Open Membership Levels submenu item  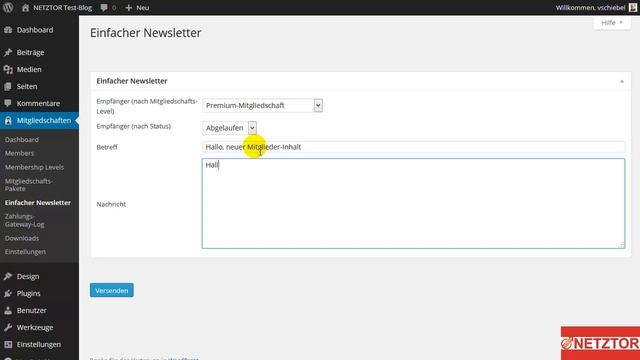[x=34, y=167]
